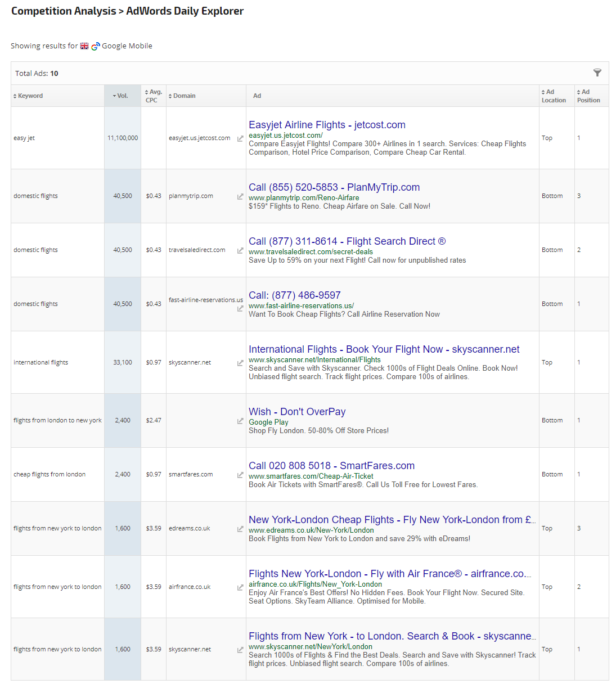This screenshot has width=616, height=693.
Task: Sort by Ad Location column
Action: click(x=552, y=96)
